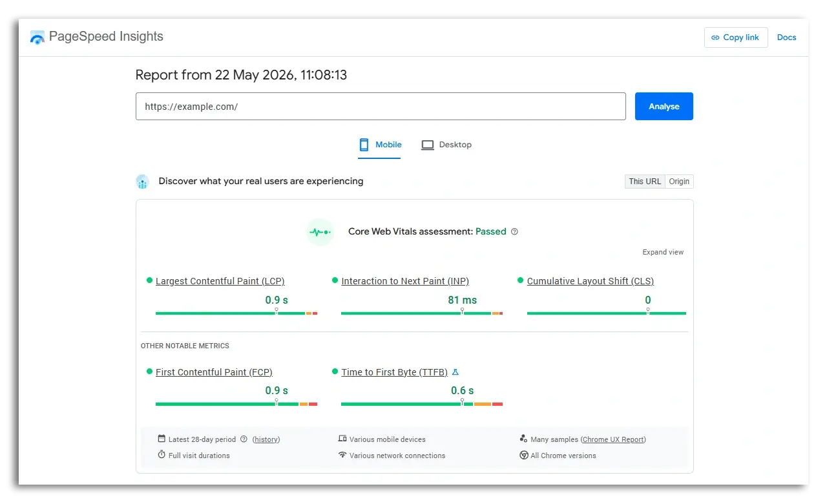
Task: Open the Chrome UX Report link
Action: coord(613,439)
